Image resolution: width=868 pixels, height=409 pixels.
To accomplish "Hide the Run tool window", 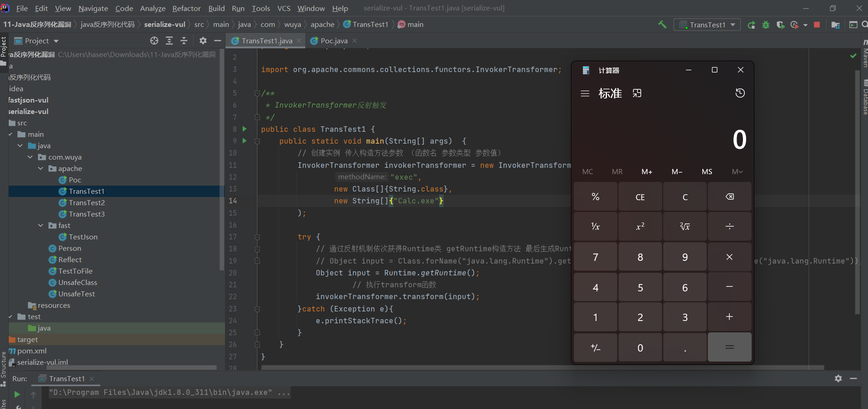I will [x=853, y=378].
